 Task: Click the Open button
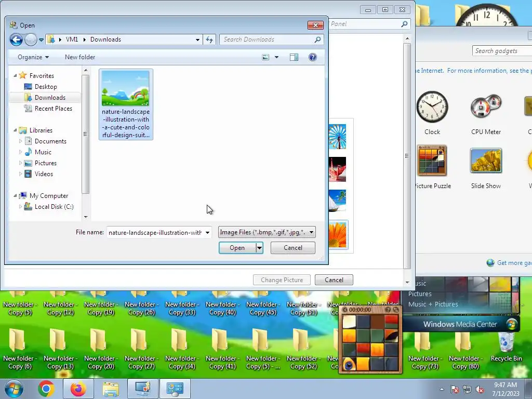point(237,248)
